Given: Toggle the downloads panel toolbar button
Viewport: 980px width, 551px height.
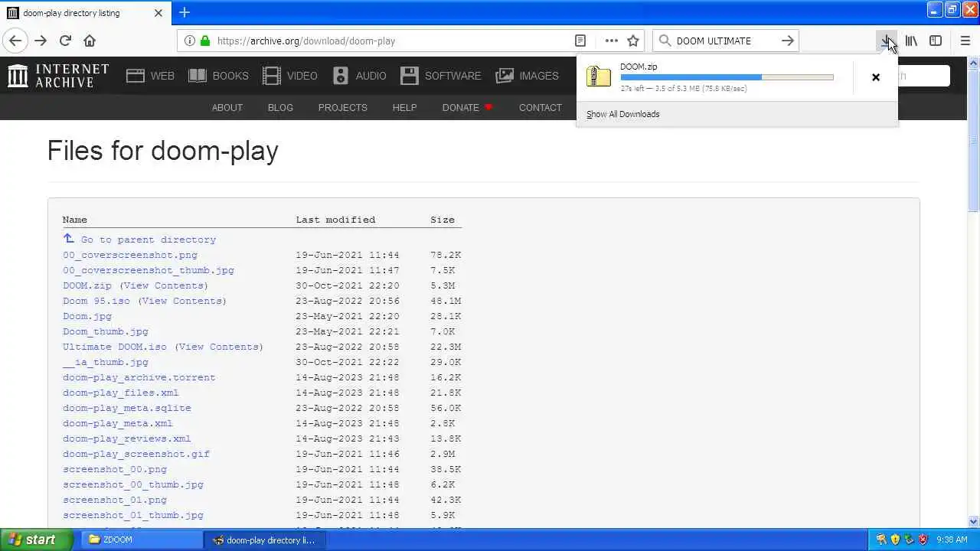Looking at the screenshot, I should click(887, 41).
